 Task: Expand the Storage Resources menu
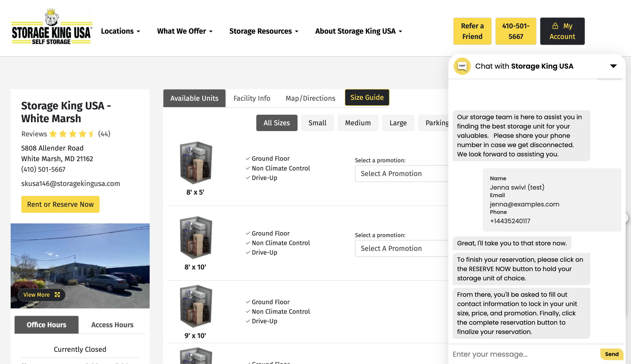(x=264, y=31)
